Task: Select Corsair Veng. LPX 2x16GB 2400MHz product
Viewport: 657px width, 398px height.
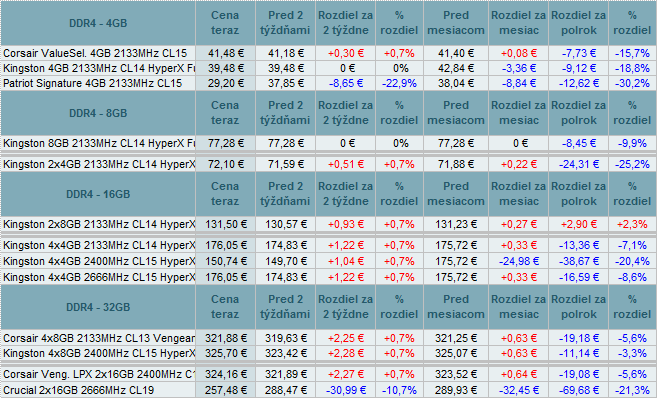Action: (x=99, y=374)
